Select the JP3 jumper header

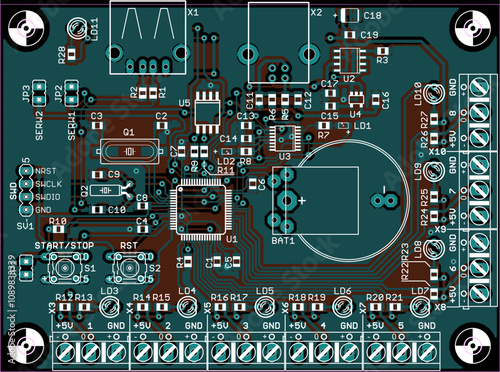39,93
